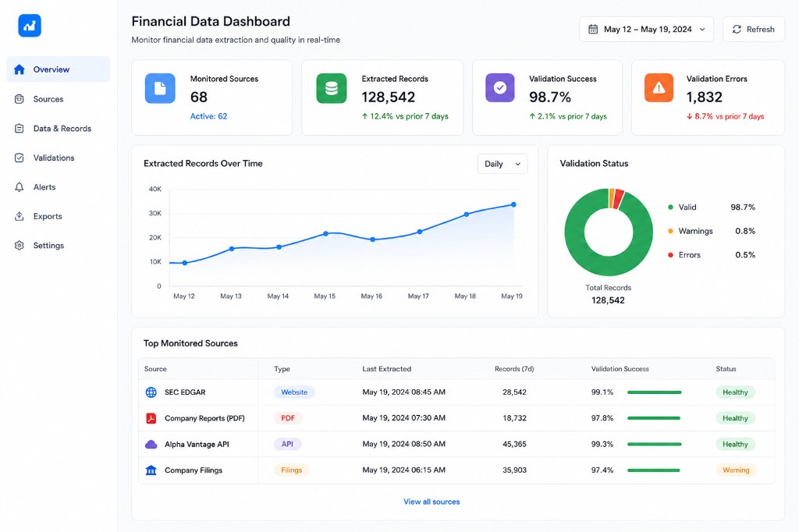
Task: Click the Active: 62 link
Action: click(208, 116)
